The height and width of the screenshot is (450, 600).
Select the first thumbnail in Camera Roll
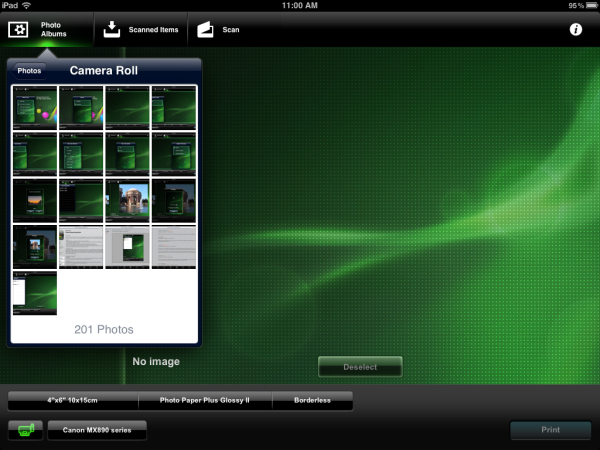[35, 108]
